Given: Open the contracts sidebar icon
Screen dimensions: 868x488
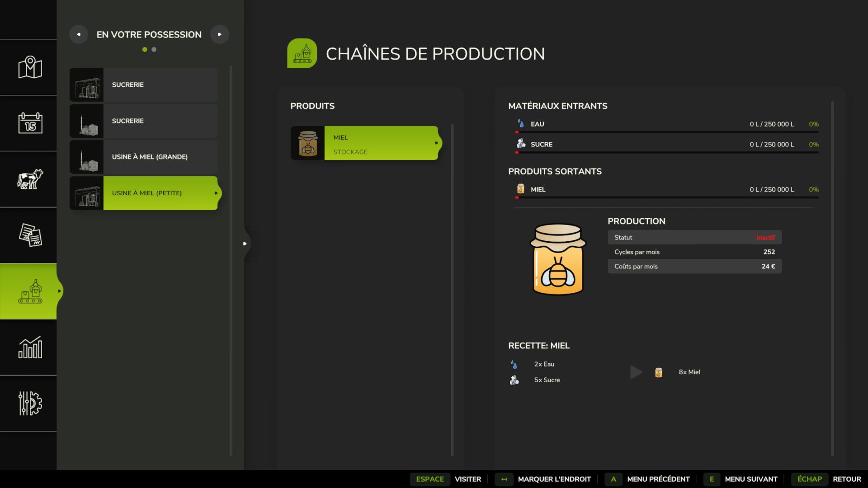Looking at the screenshot, I should (28, 235).
